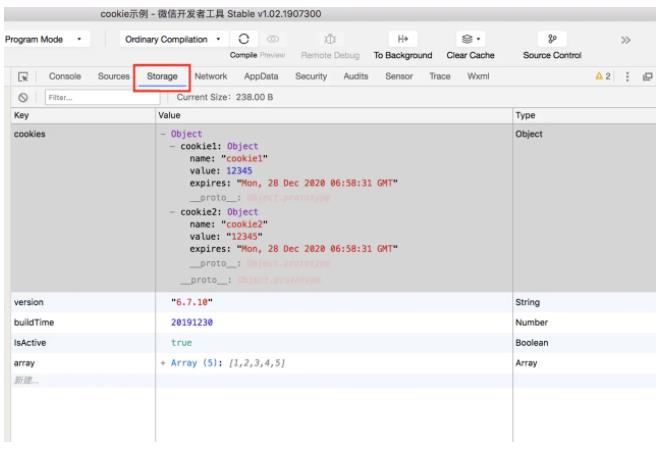Activate the element inspector icon
The width and height of the screenshot is (664, 472).
(23, 77)
